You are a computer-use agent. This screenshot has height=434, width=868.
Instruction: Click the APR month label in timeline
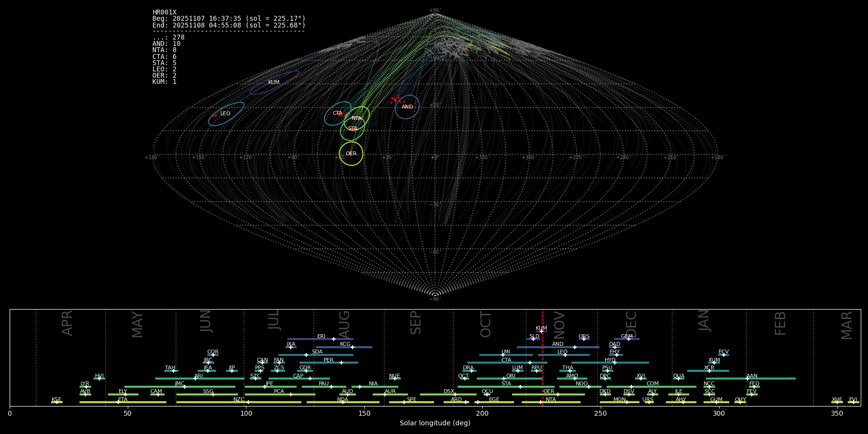click(x=67, y=323)
